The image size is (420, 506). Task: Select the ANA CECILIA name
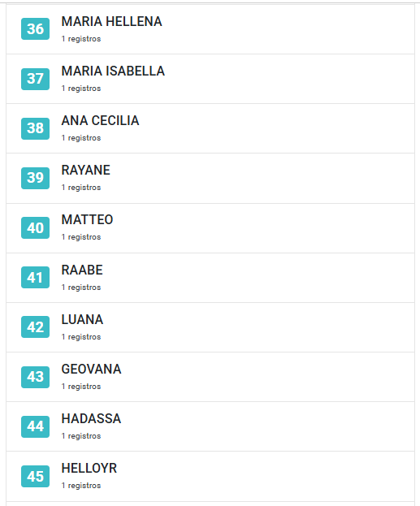100,121
